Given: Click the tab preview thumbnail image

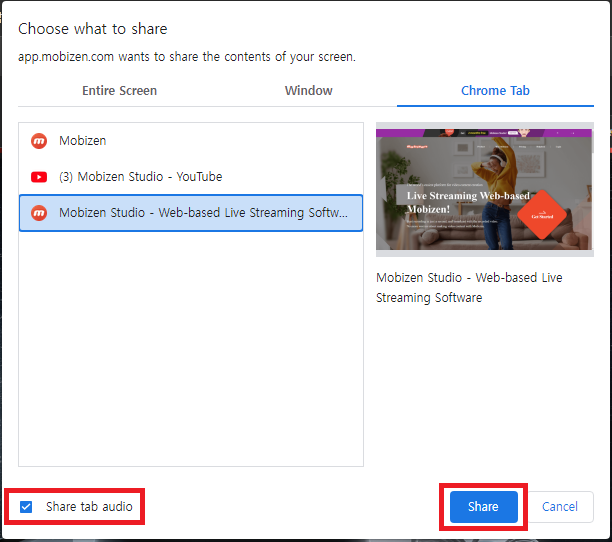Looking at the screenshot, I should [484, 189].
